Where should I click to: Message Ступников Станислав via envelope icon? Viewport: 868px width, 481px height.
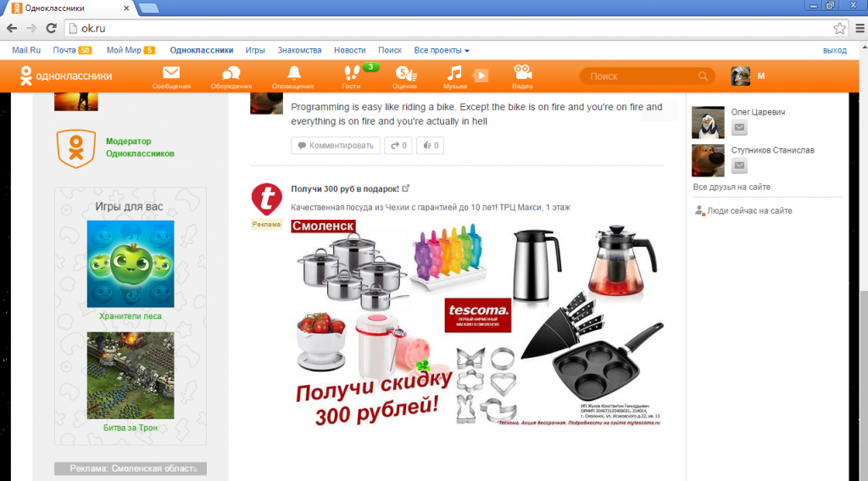(739, 165)
